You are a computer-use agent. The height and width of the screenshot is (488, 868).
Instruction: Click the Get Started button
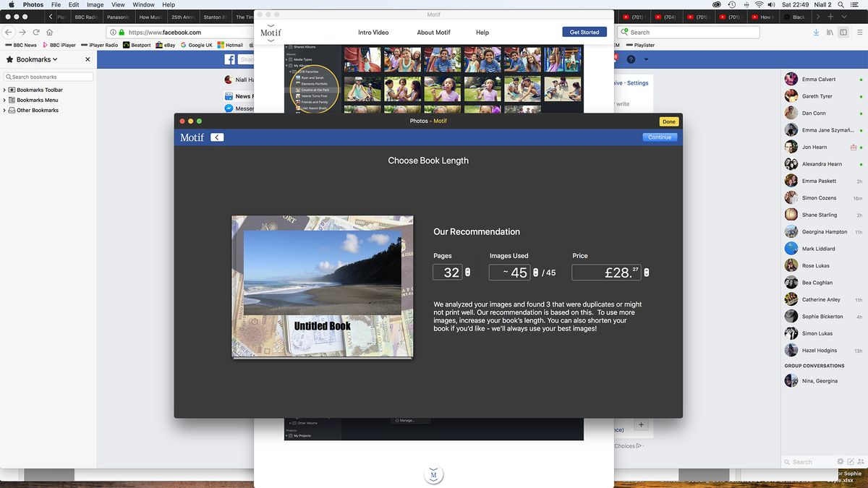[584, 32]
